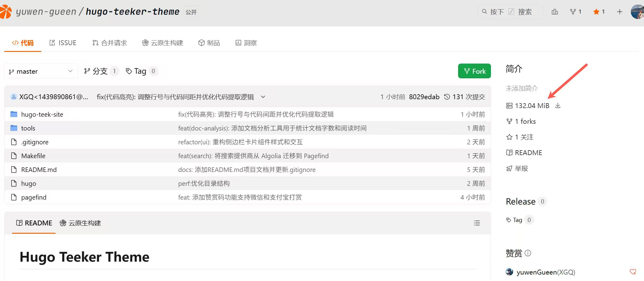Click the download icon beside 132.04 MiB
Screen dimensions: 644x281
[558, 106]
